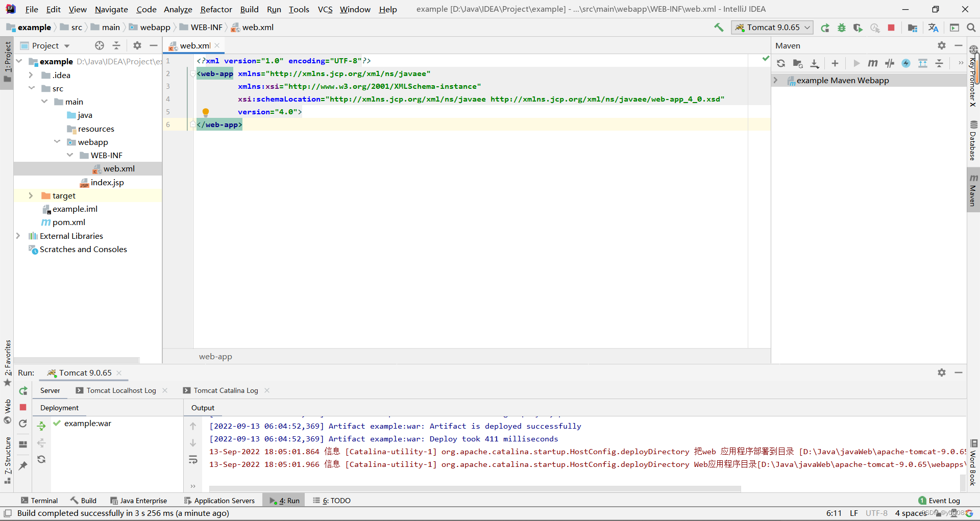Expand the target folder
This screenshot has height=521, width=980.
(x=31, y=195)
